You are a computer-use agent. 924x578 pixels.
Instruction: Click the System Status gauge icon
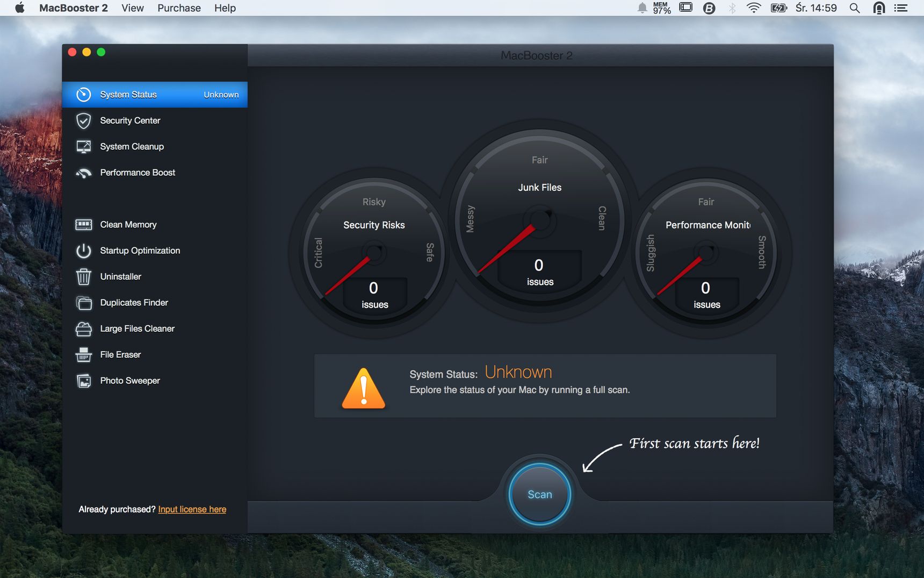83,95
